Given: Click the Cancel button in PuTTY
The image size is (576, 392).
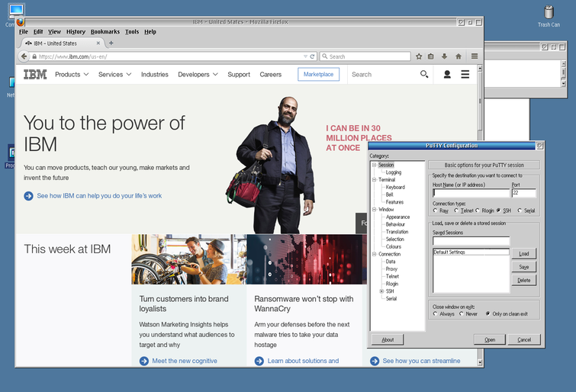Looking at the screenshot, I should coord(524,339).
